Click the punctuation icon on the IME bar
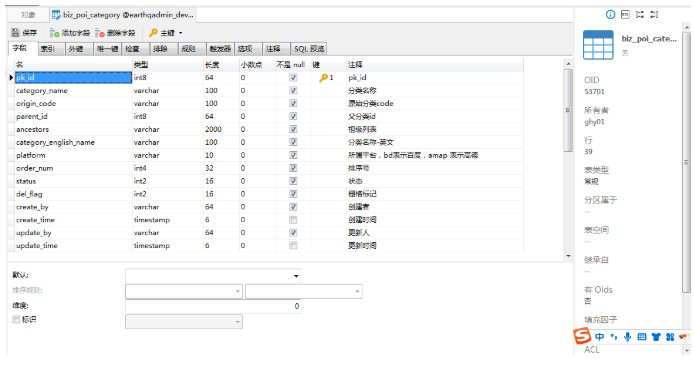Viewport: 694px width, 383px height. click(613, 337)
